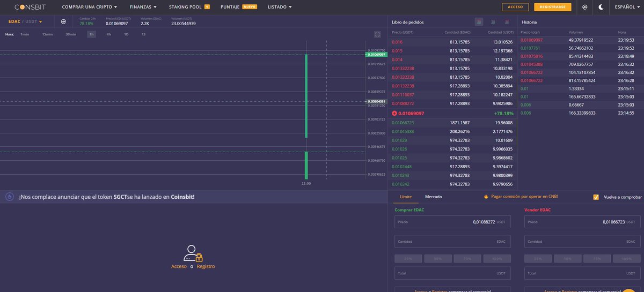
Task: Click the REGISTRARSE button
Action: click(x=553, y=7)
